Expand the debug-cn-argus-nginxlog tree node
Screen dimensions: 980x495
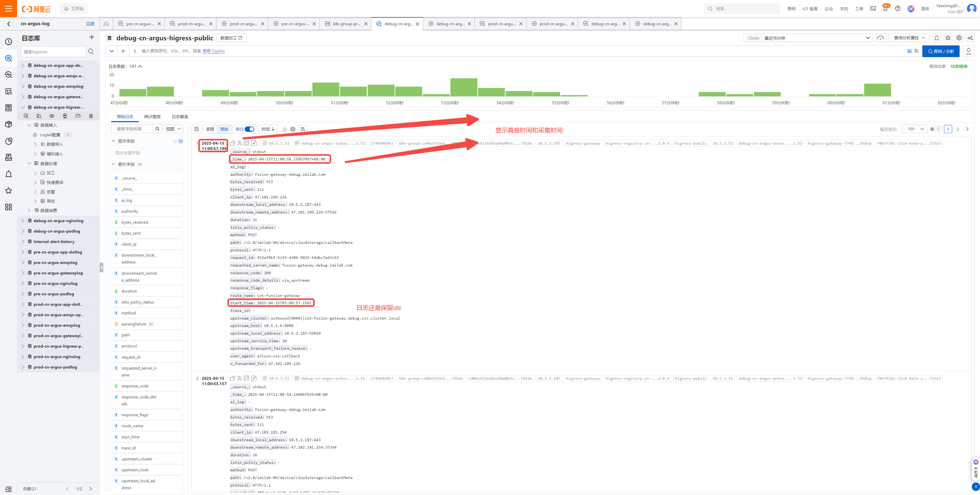23,221
